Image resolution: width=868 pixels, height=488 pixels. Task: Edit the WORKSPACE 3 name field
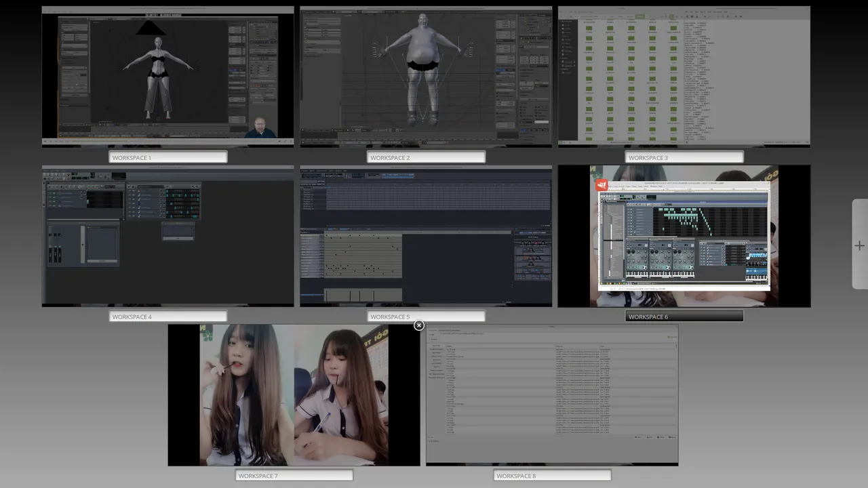coord(684,157)
